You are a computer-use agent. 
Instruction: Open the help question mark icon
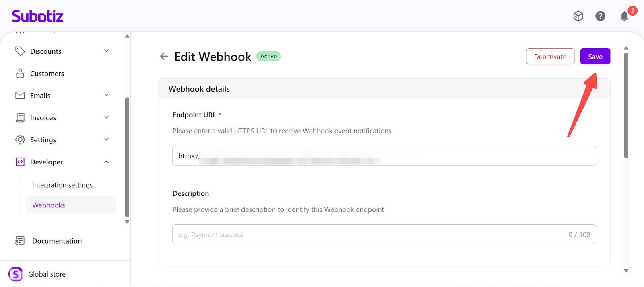pyautogui.click(x=600, y=16)
